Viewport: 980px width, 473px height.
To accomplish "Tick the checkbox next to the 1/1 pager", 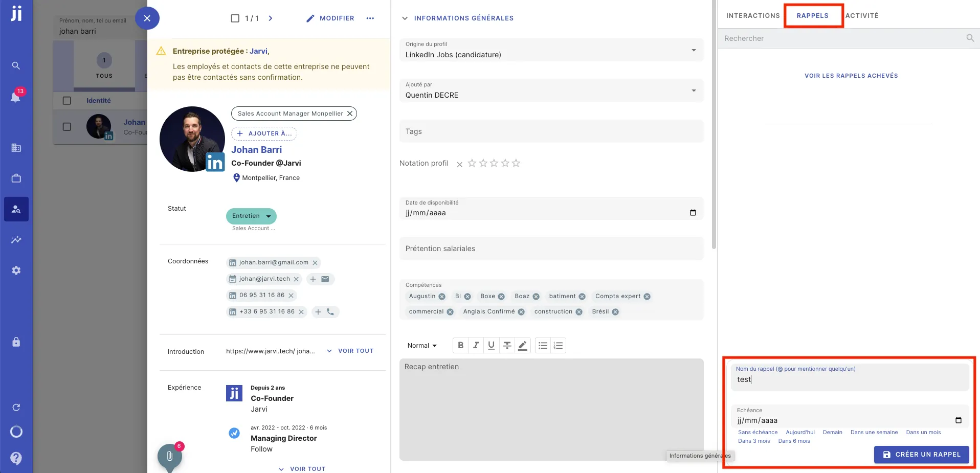I will pyautogui.click(x=235, y=18).
